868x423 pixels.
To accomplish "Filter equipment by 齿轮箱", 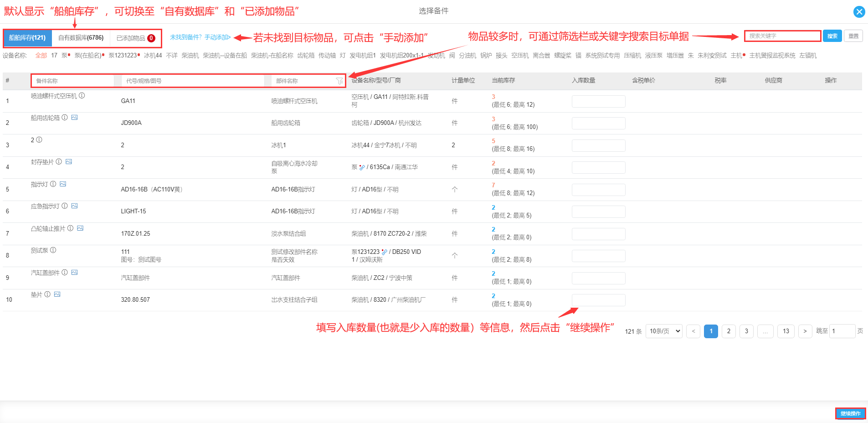I will coord(306,56).
